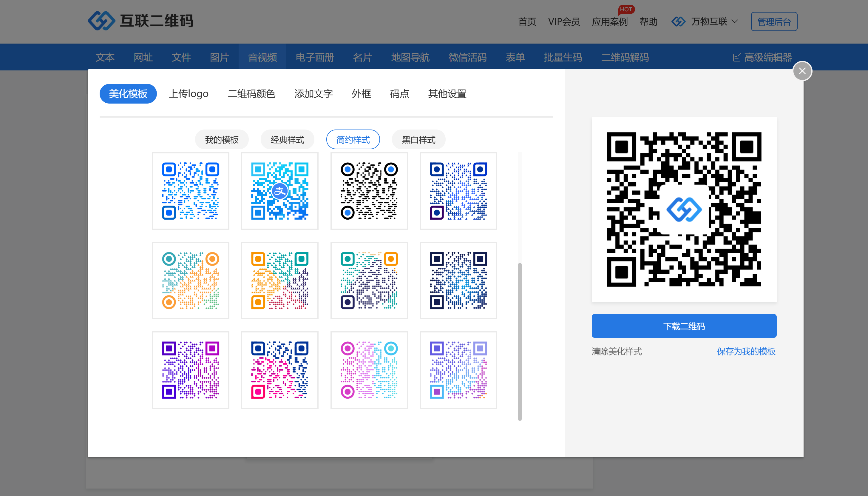The image size is (868, 496).
Task: Apply the teal and orange circular-eye template
Action: pyautogui.click(x=190, y=280)
